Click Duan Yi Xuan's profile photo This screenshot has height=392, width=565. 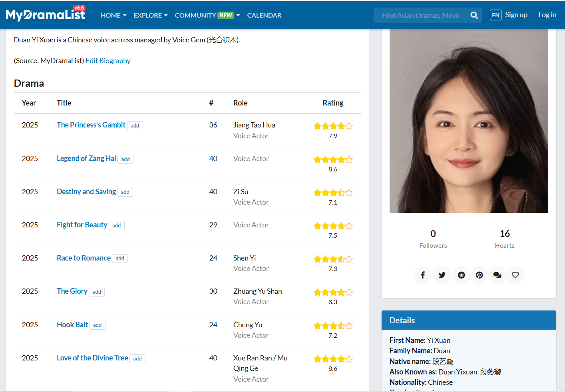(469, 121)
